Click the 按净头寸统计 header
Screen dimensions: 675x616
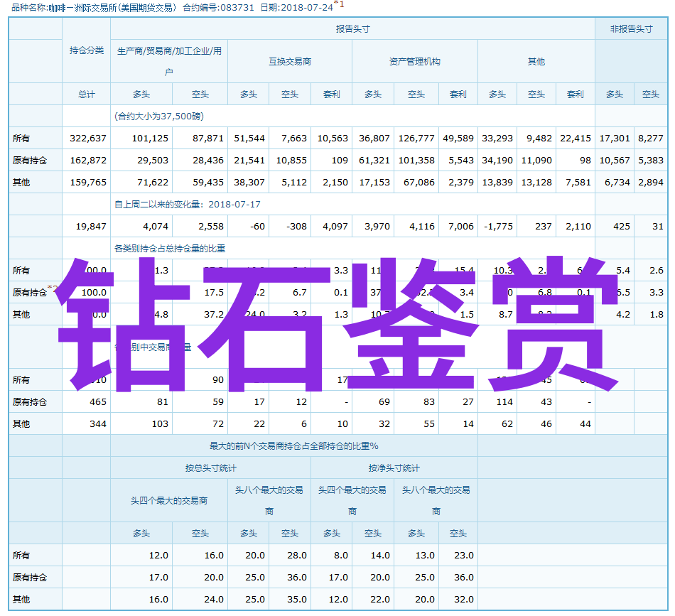pos(394,468)
